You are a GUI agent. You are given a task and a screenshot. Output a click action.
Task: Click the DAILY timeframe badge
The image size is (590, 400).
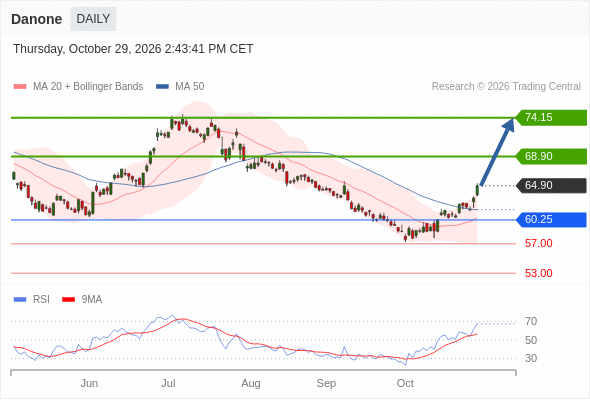93,19
